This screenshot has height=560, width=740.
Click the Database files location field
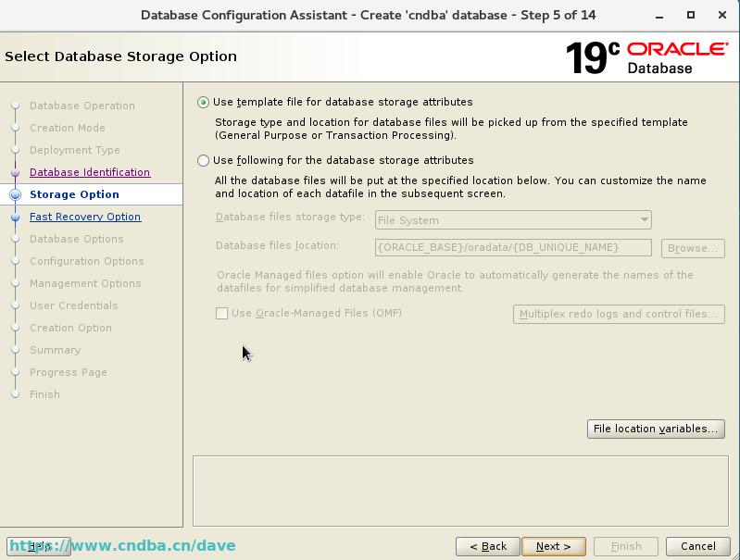513,248
